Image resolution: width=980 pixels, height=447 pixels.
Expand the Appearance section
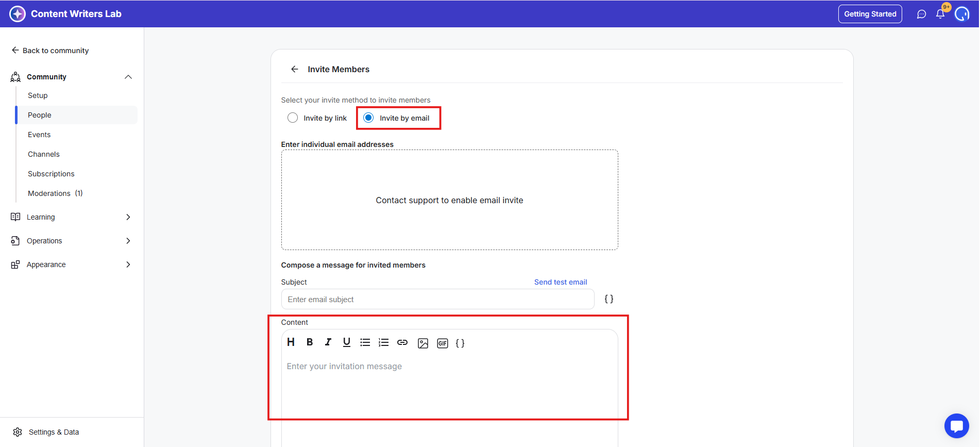128,264
